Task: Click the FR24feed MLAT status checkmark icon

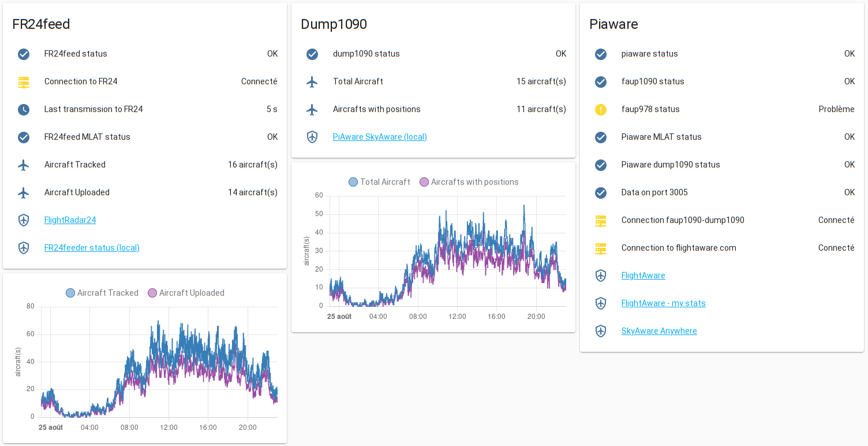Action: pos(24,137)
